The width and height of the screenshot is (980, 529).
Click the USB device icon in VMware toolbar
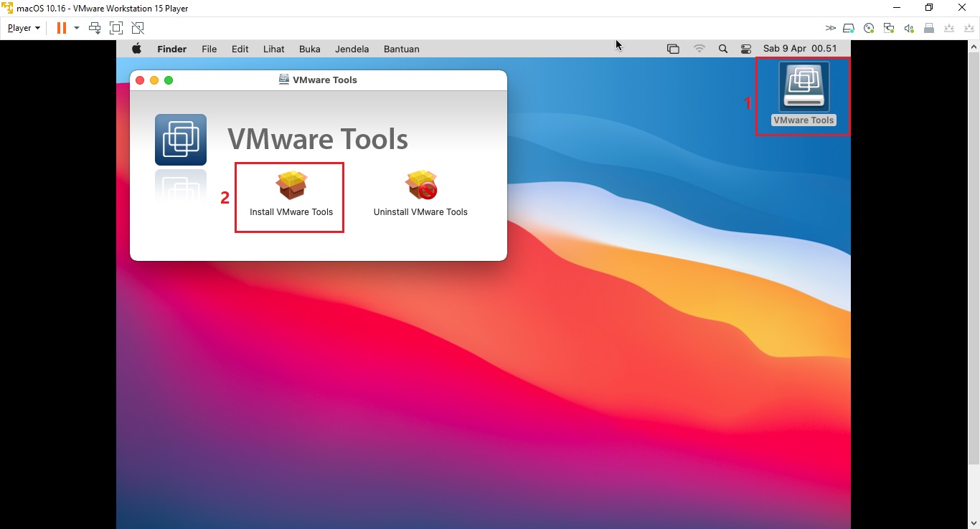[929, 28]
